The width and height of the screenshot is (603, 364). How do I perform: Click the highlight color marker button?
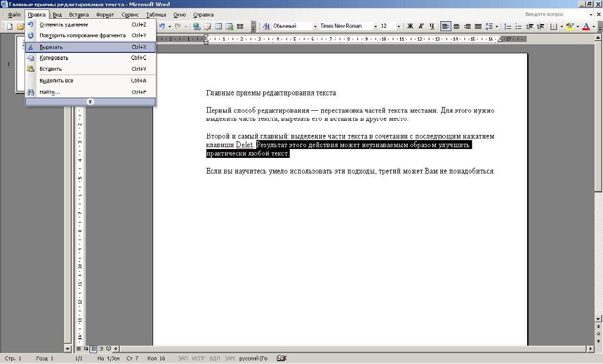point(570,26)
